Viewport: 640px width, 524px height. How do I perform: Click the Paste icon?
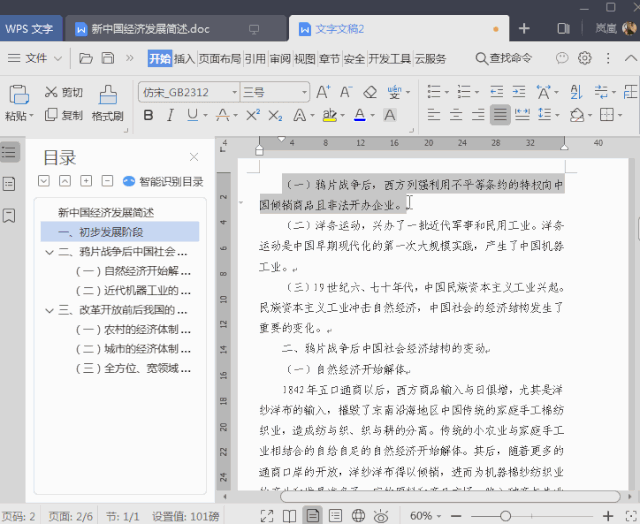pos(19,95)
